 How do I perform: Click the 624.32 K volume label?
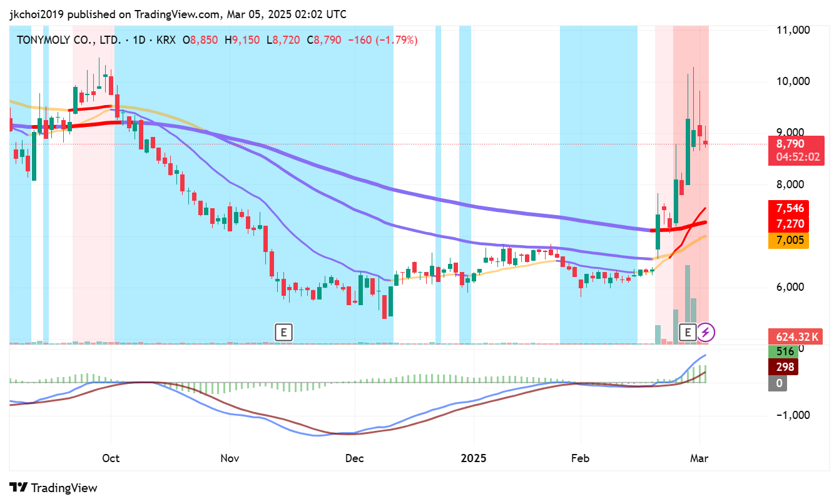(796, 337)
